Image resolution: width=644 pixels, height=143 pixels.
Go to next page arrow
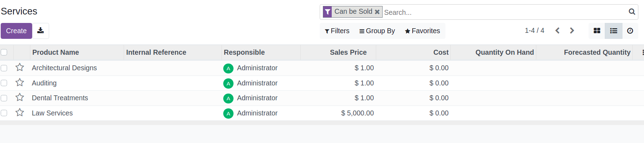pyautogui.click(x=572, y=31)
